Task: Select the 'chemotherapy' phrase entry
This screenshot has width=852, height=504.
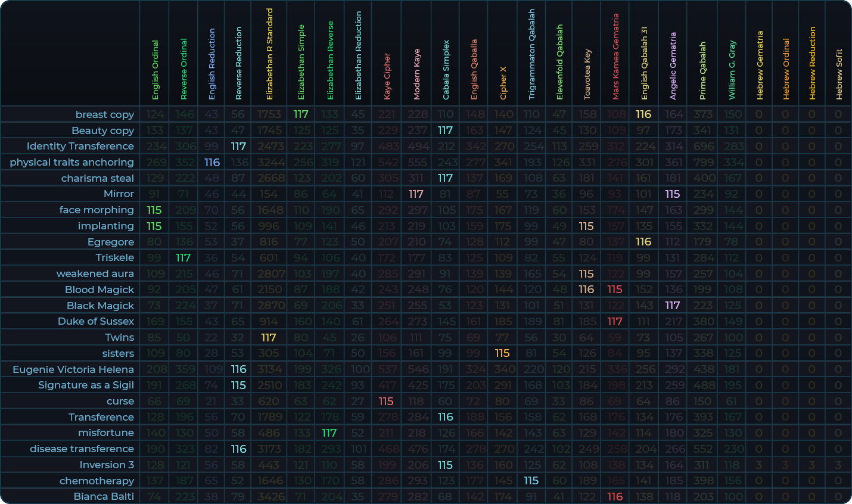Action: (x=97, y=481)
